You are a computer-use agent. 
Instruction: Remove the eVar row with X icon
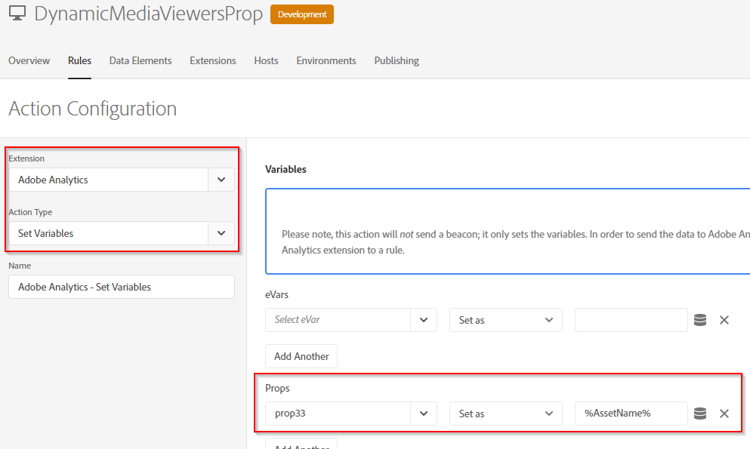pyautogui.click(x=724, y=320)
